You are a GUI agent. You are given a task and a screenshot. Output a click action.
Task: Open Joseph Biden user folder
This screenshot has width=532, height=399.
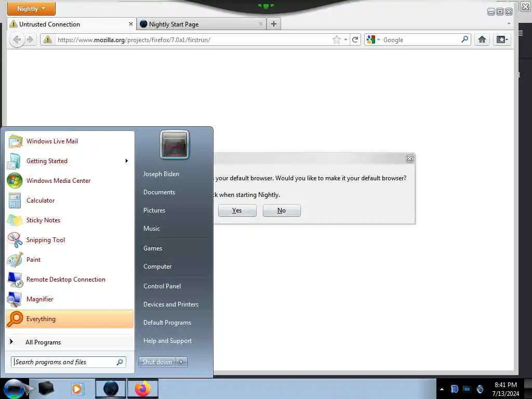coord(161,174)
